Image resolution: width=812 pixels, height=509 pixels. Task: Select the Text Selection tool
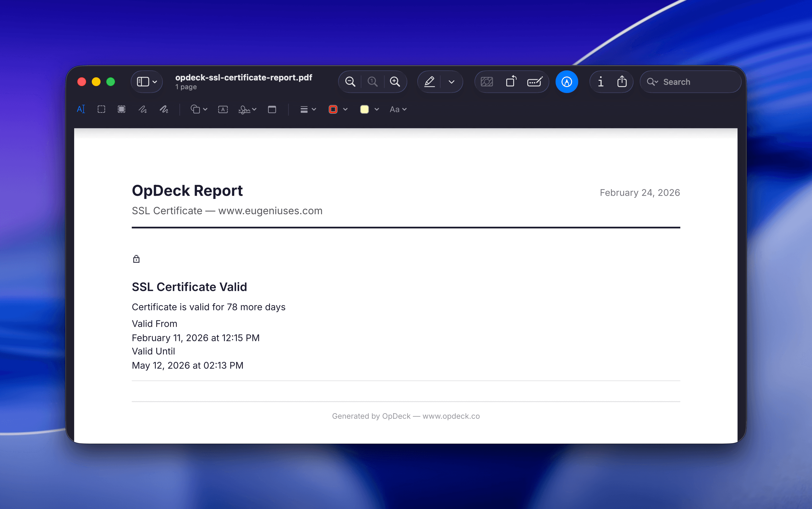(x=81, y=109)
